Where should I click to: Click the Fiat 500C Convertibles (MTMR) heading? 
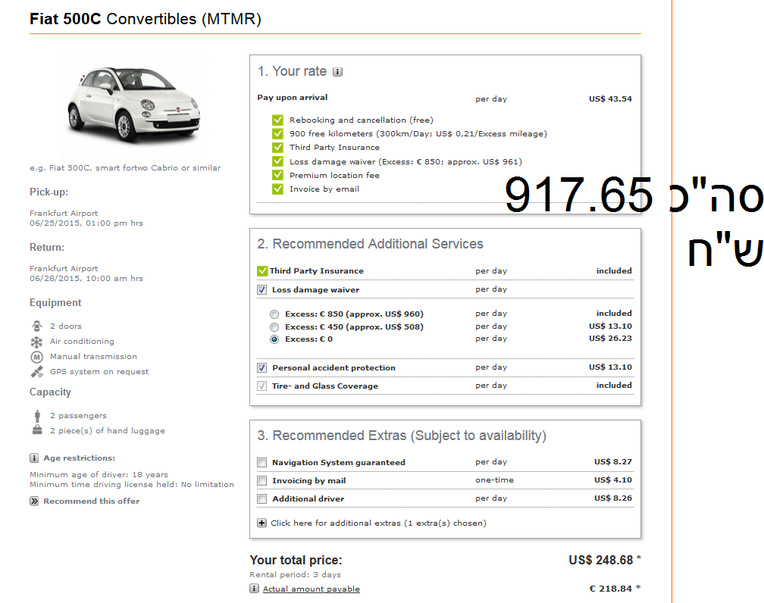145,19
